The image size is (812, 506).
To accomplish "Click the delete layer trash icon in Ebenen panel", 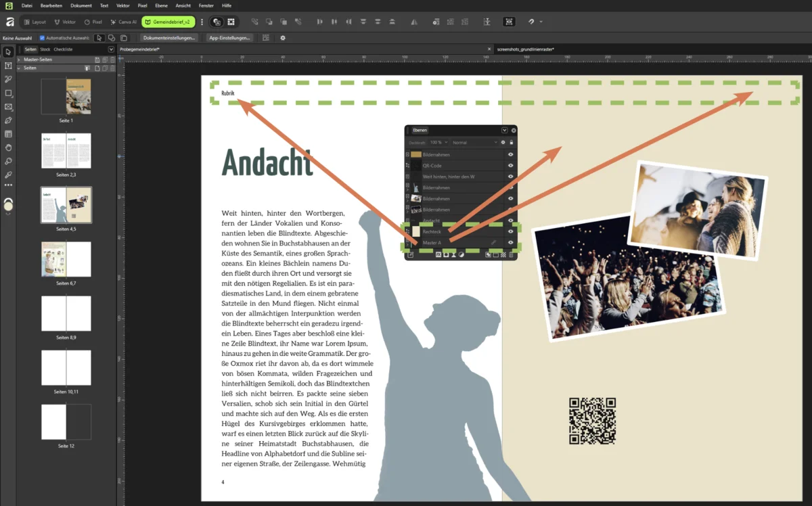I will click(511, 254).
